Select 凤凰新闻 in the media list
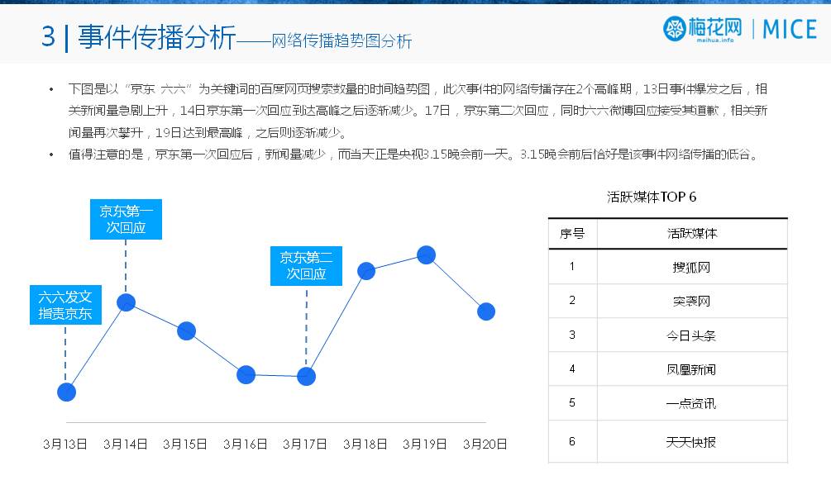The height and width of the screenshot is (504, 831). [x=692, y=368]
